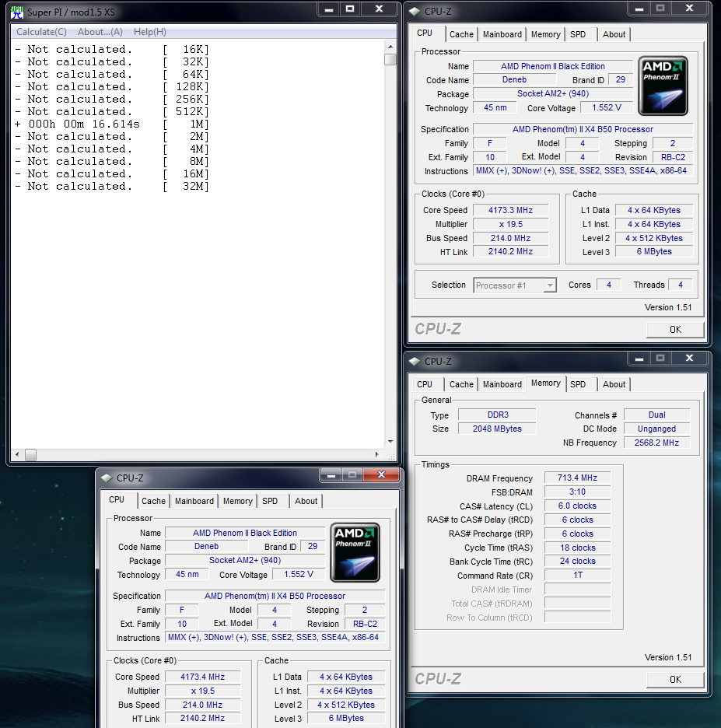Click OK in the Memory CPU-Z window
Screen dimensions: 721x728
coord(675,680)
